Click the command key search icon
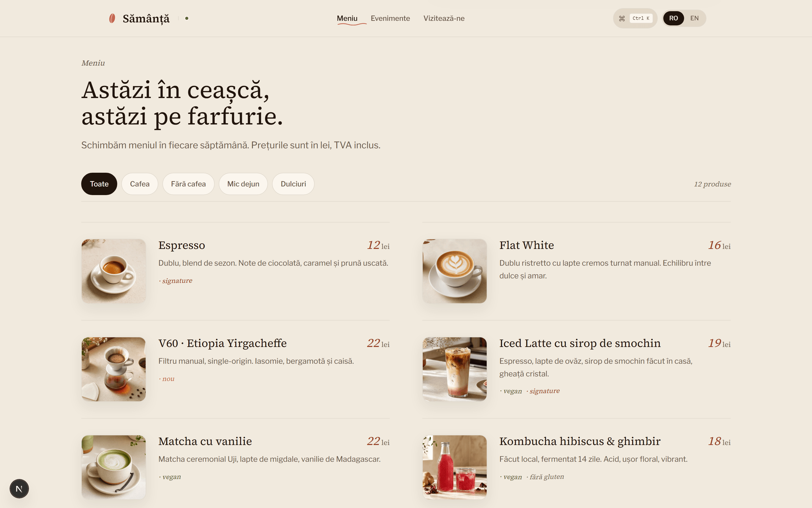812x508 pixels. click(622, 19)
